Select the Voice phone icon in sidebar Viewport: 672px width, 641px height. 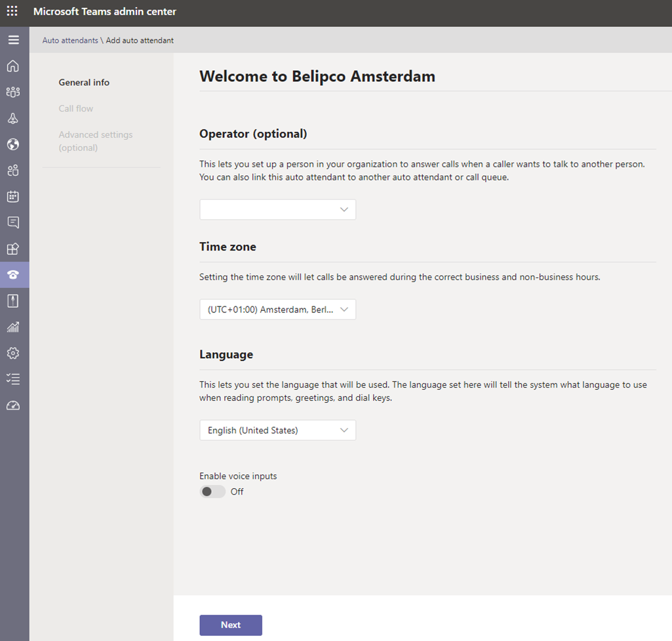(x=13, y=275)
